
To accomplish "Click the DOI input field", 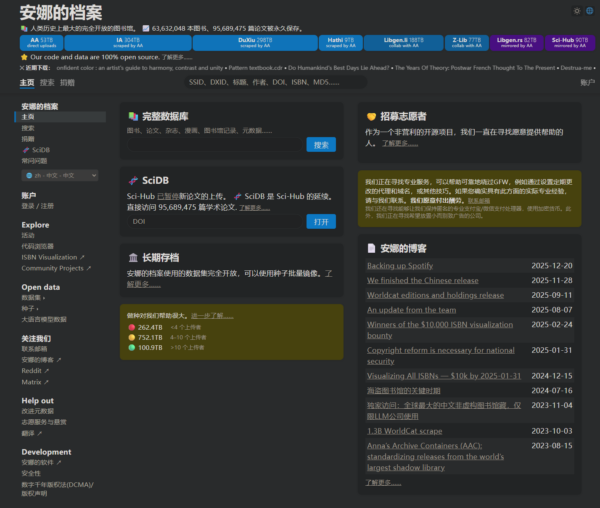I will pos(215,221).
